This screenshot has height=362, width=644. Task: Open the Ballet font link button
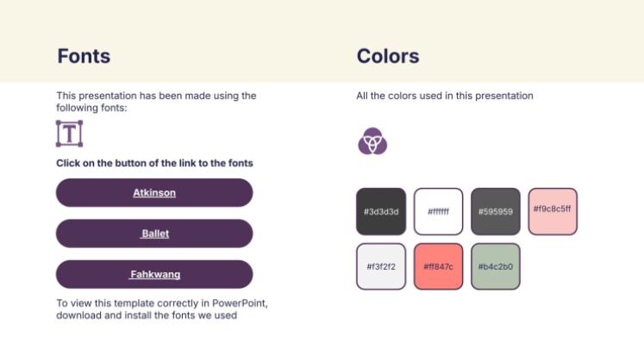click(154, 234)
